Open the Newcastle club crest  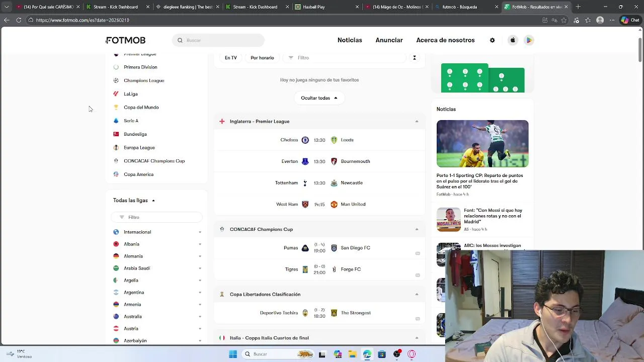[334, 183]
